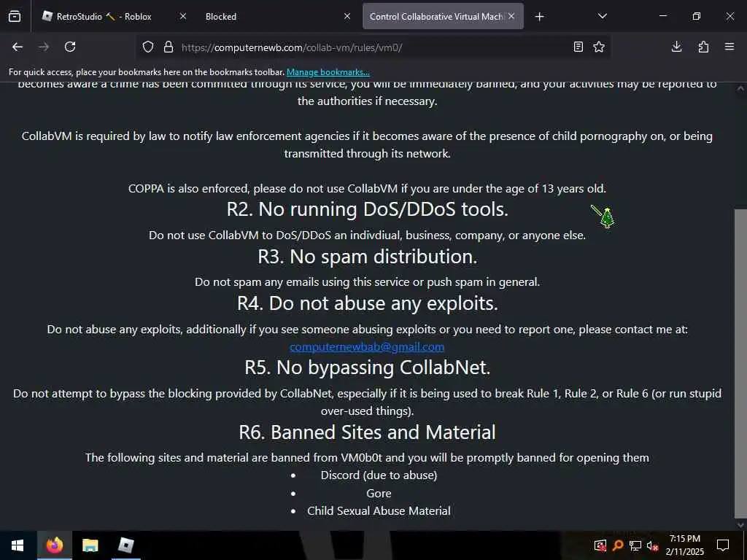Toggle reader view icon in address bar
The image size is (747, 560).
(578, 47)
